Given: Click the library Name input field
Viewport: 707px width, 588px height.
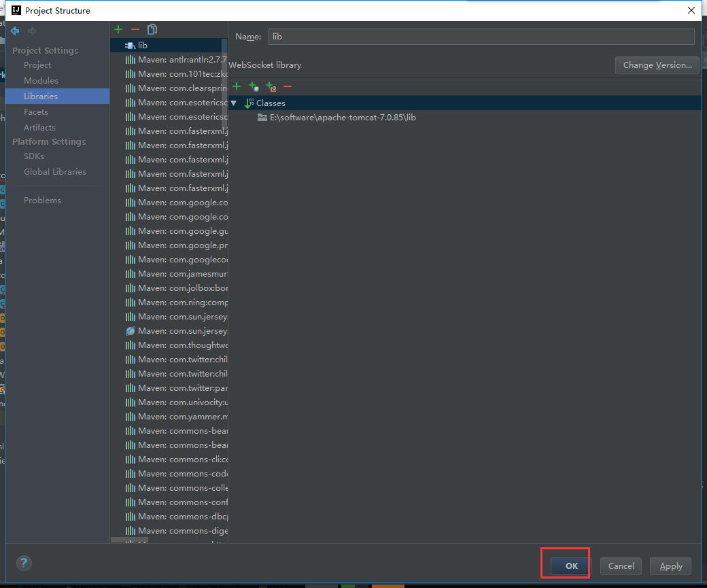Looking at the screenshot, I should coord(481,37).
